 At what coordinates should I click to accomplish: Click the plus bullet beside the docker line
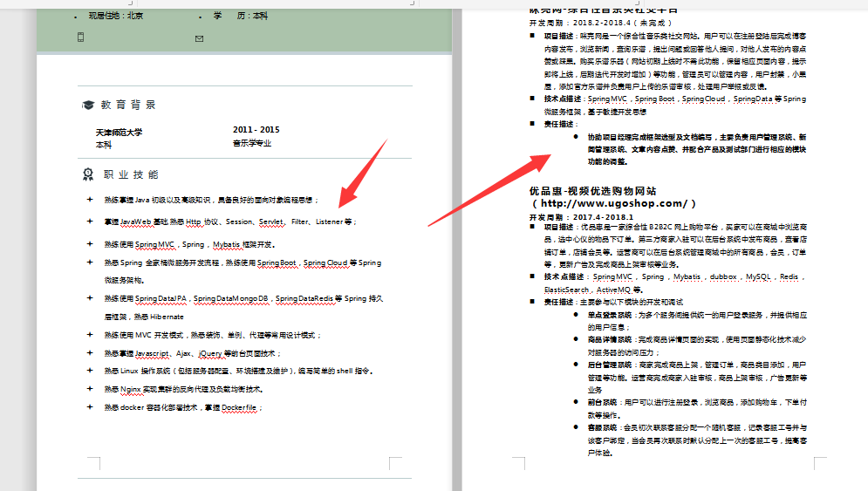pos(90,407)
